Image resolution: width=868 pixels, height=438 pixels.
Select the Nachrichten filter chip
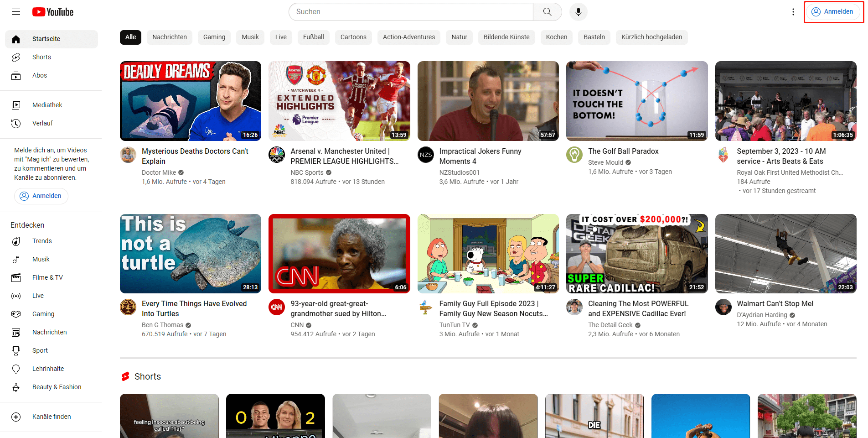(x=170, y=37)
